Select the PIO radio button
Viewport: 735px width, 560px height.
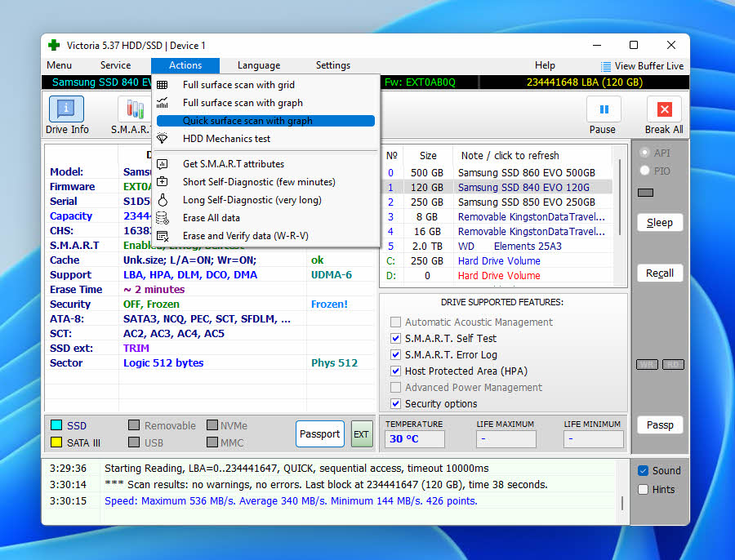(x=645, y=171)
